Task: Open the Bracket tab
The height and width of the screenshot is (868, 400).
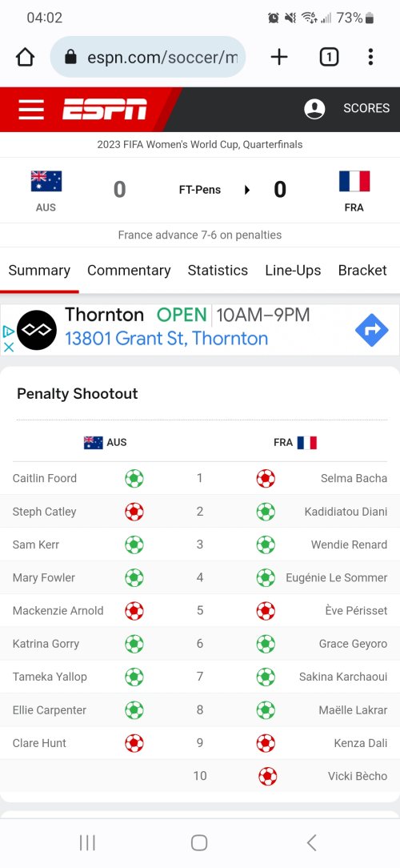Action: pyautogui.click(x=362, y=270)
